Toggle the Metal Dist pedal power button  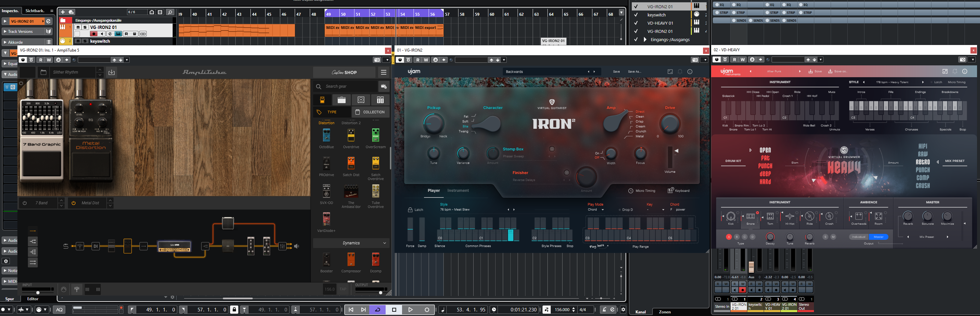[x=74, y=203]
